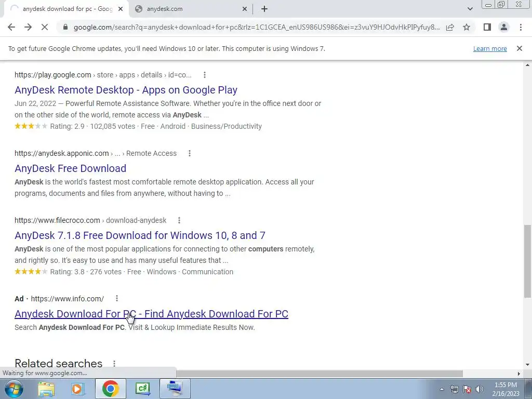Screen dimensions: 532x399
Task: Open Chrome three-dot menu
Action: [x=521, y=27]
